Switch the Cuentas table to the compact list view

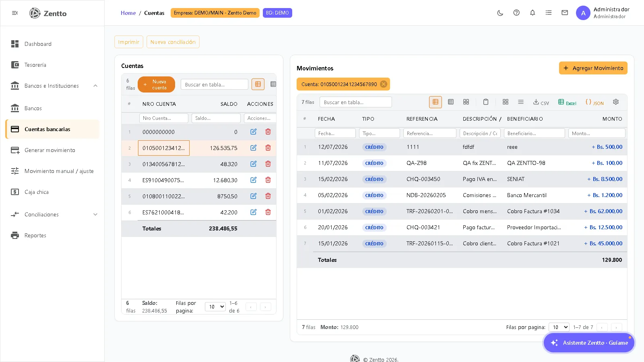point(273,84)
